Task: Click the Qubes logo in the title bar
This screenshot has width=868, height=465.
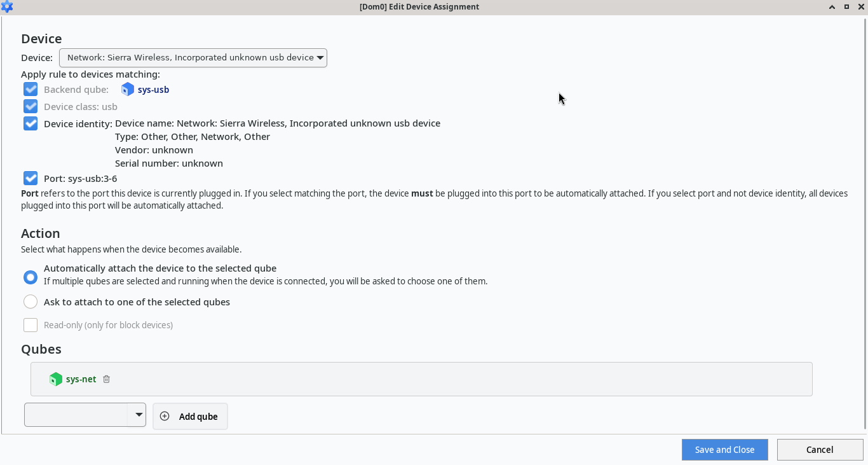Action: tap(7, 7)
